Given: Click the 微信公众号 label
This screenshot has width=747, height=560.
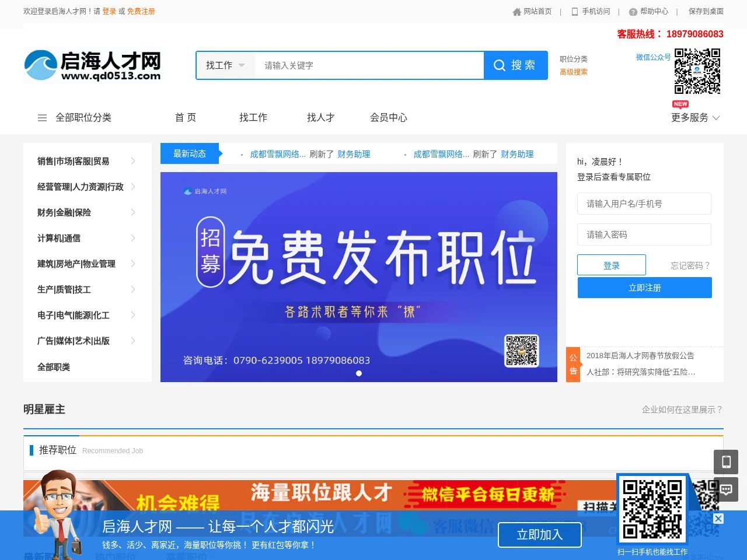Looking at the screenshot, I should [654, 57].
